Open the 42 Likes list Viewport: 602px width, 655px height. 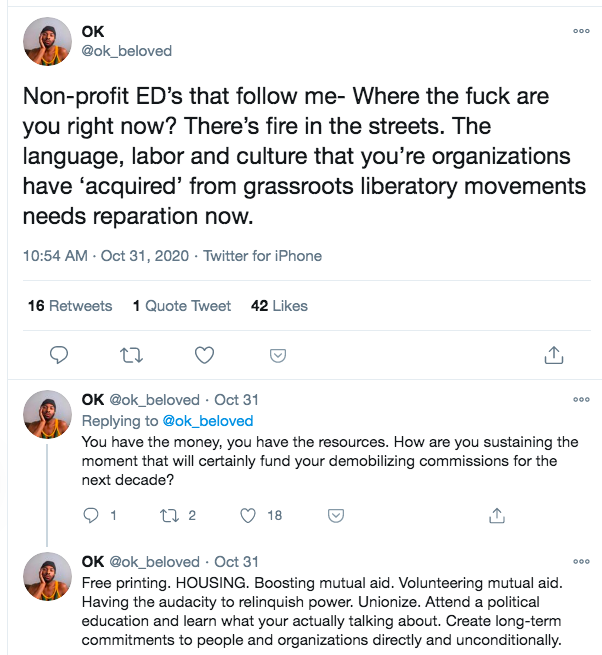(x=279, y=306)
